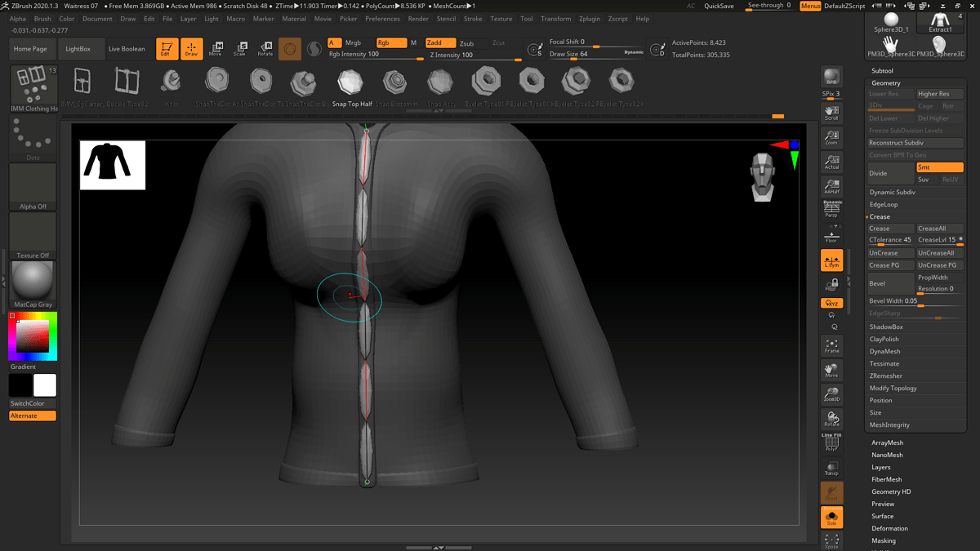Toggle Solo mode

click(831, 517)
